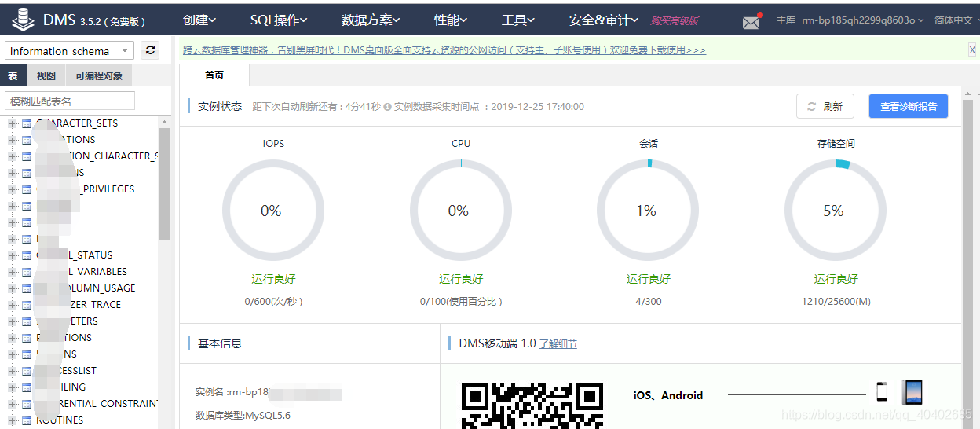
Task: Click table icon beside ROUTINES row
Action: pyautogui.click(x=27, y=420)
